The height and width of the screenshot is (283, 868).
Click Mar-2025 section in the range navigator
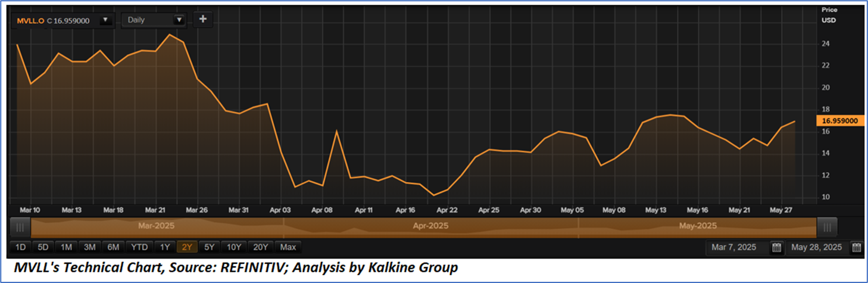point(157,226)
